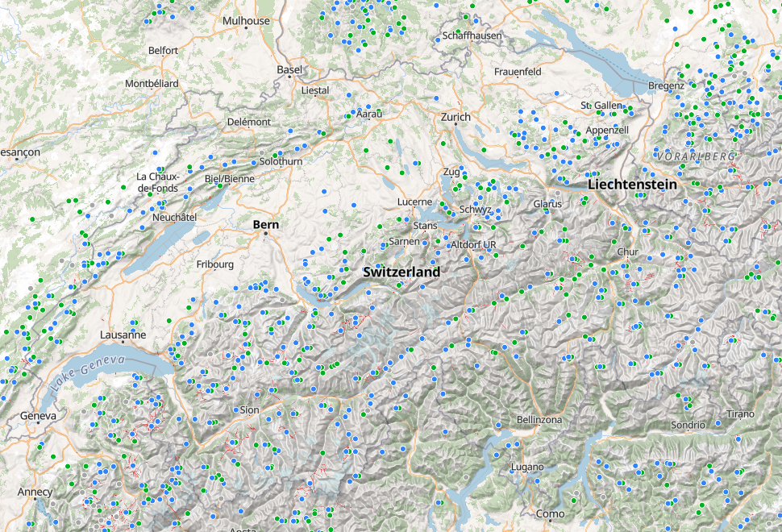This screenshot has width=782, height=532.
Task: Select the Bern capital label
Action: pyautogui.click(x=266, y=224)
